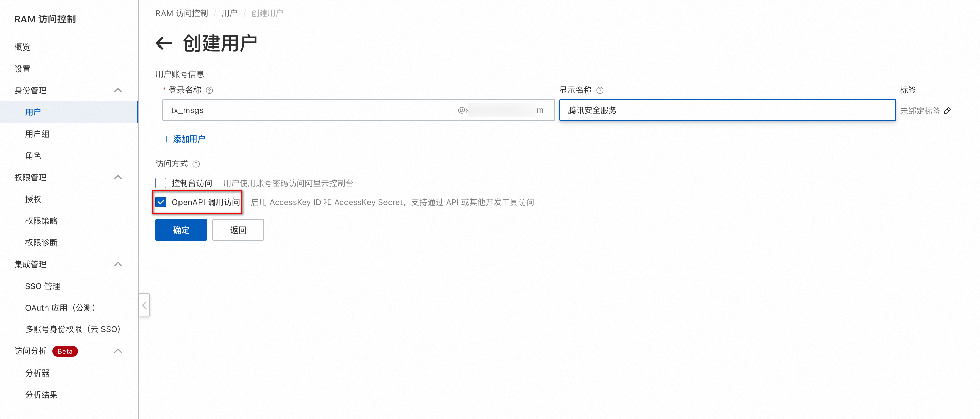
Task: Uncheck the OpenAPI 调用访问 checkbox
Action: coord(161,202)
